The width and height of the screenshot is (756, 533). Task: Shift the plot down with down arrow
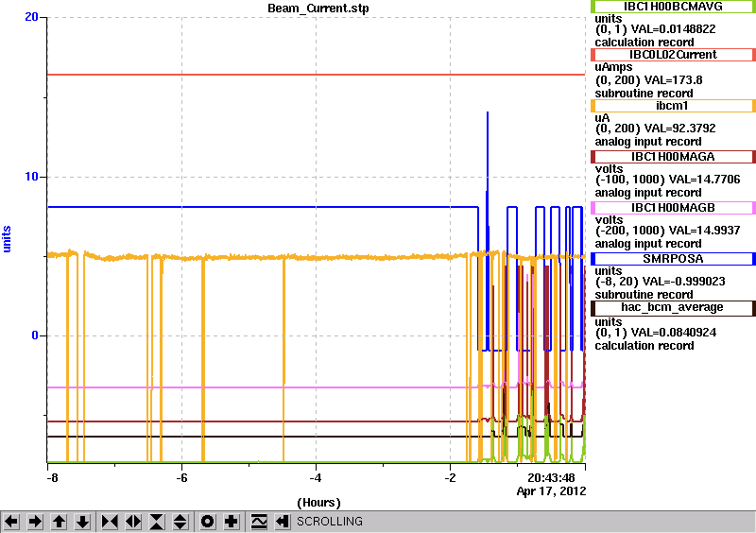[x=82, y=522]
